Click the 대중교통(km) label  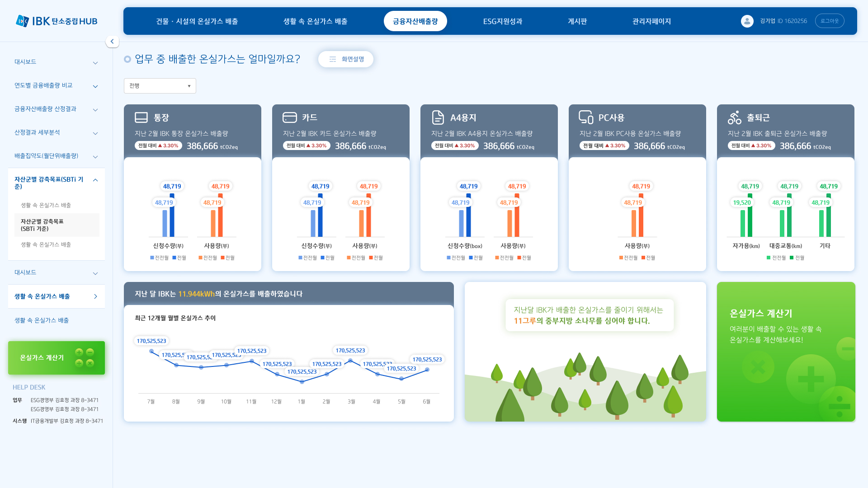click(786, 246)
